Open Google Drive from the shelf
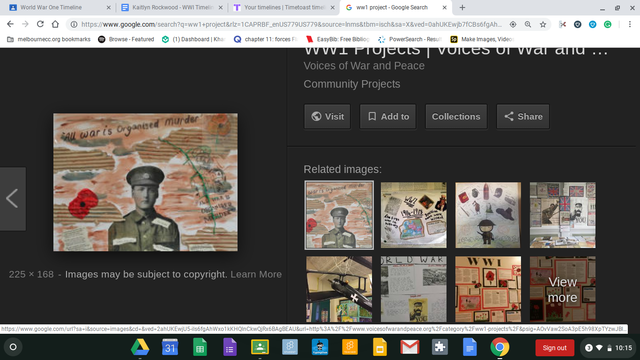This screenshot has height=360, width=640. pyautogui.click(x=140, y=347)
